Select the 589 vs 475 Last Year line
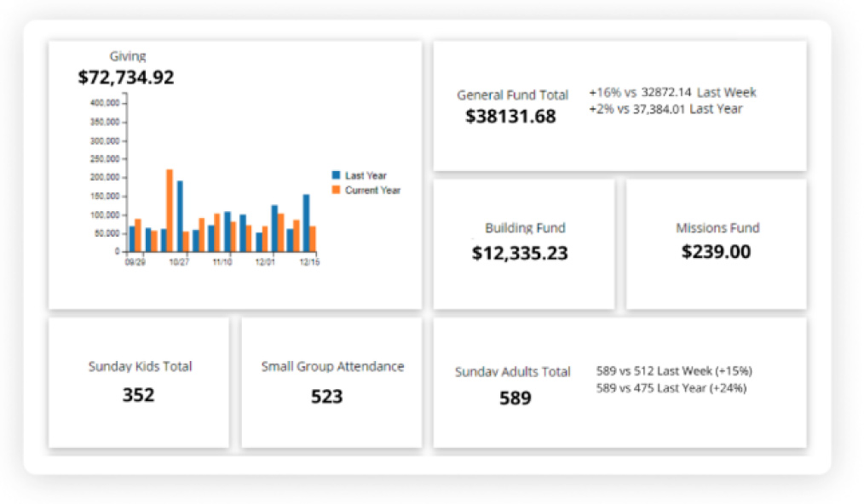Viewport: 864px width, 504px height. [671, 388]
